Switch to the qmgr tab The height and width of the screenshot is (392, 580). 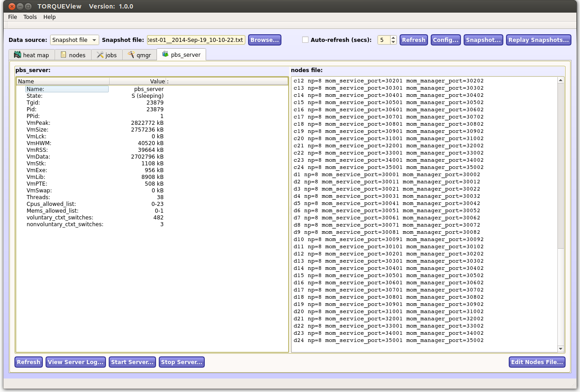(x=139, y=55)
